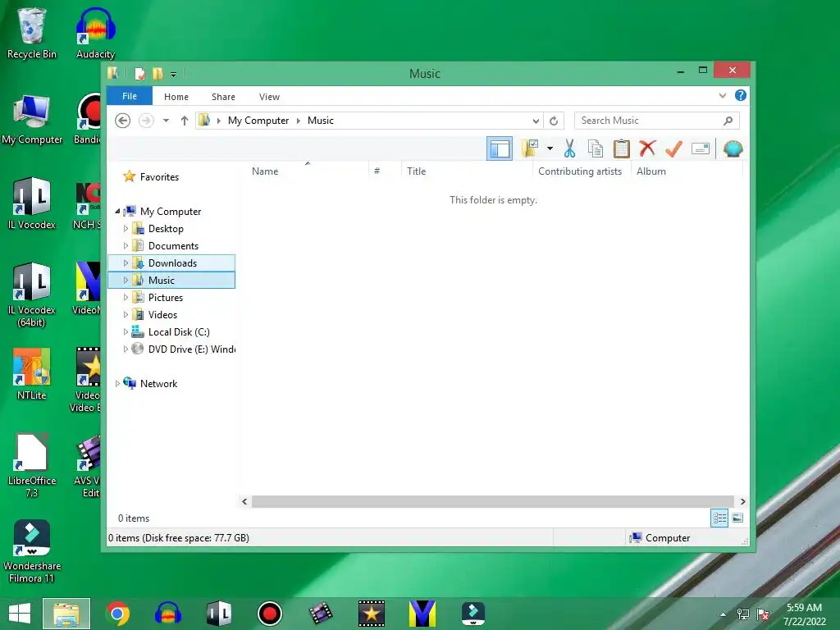Select Downloads in the navigation tree

[x=172, y=263]
